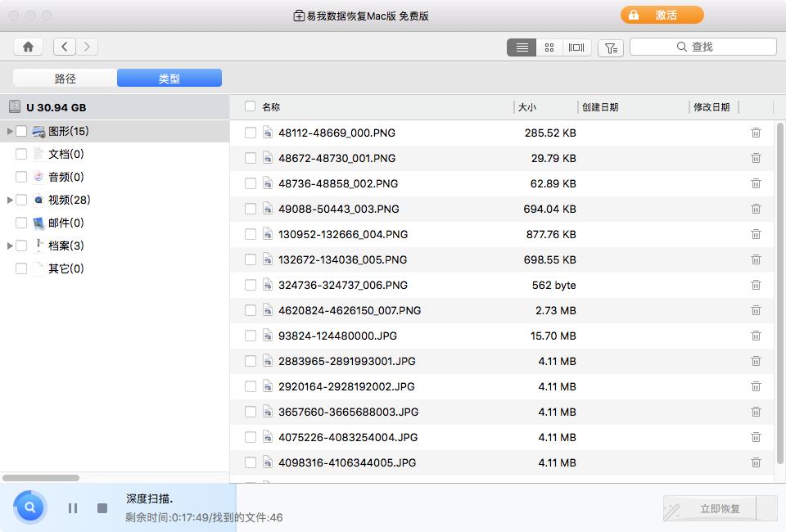Click the deep scan progress circle icon
The image size is (786, 532).
pyautogui.click(x=29, y=507)
